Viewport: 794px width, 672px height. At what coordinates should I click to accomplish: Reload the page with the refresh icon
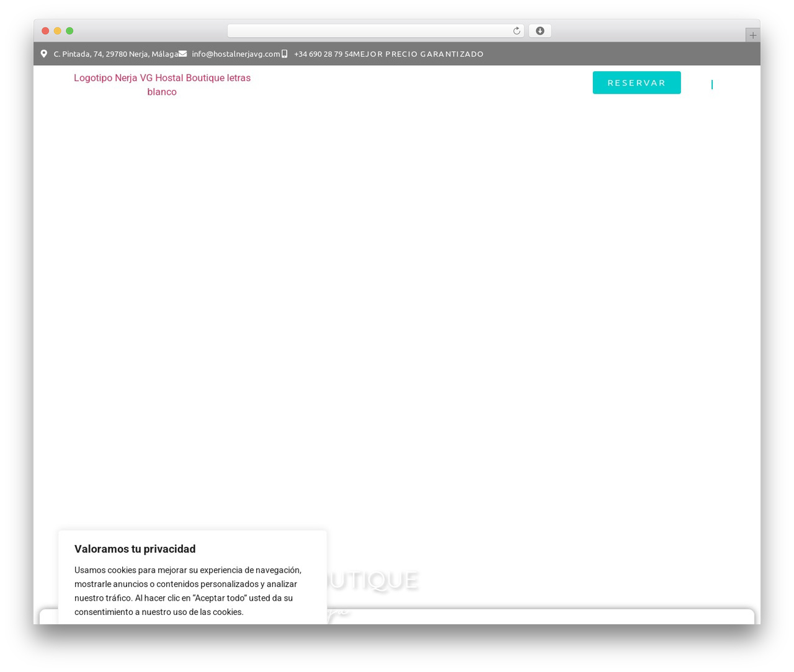[x=516, y=31]
